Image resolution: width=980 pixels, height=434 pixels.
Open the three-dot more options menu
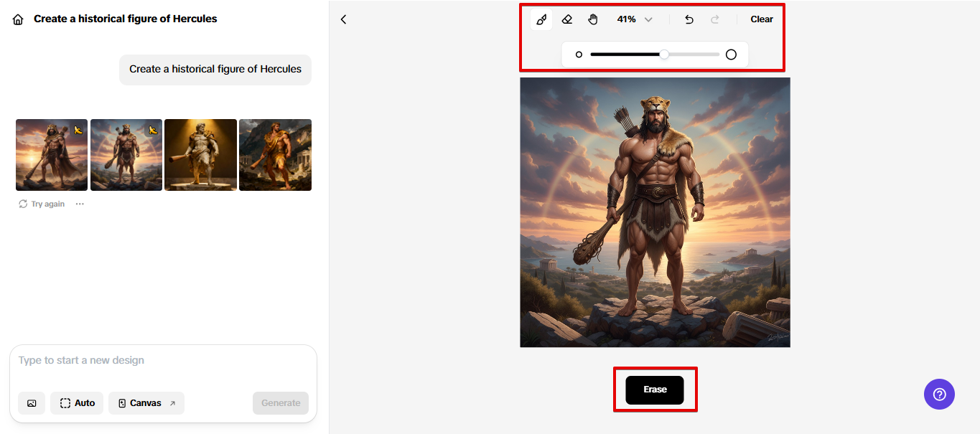coord(80,204)
